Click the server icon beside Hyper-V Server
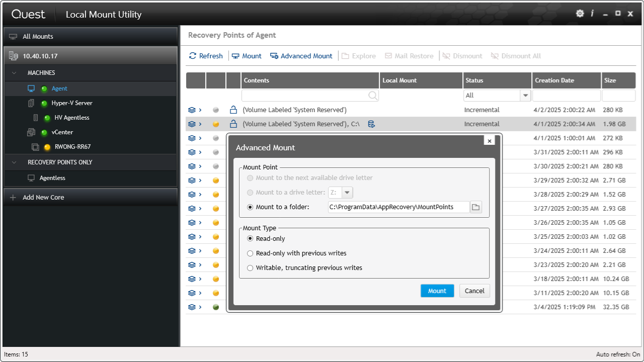The width and height of the screenshot is (644, 362). pyautogui.click(x=31, y=103)
